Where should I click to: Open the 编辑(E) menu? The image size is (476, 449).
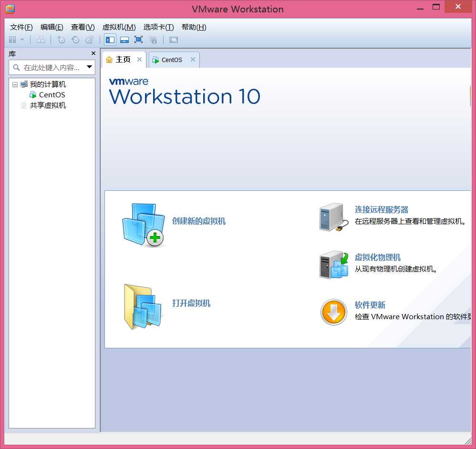[52, 27]
